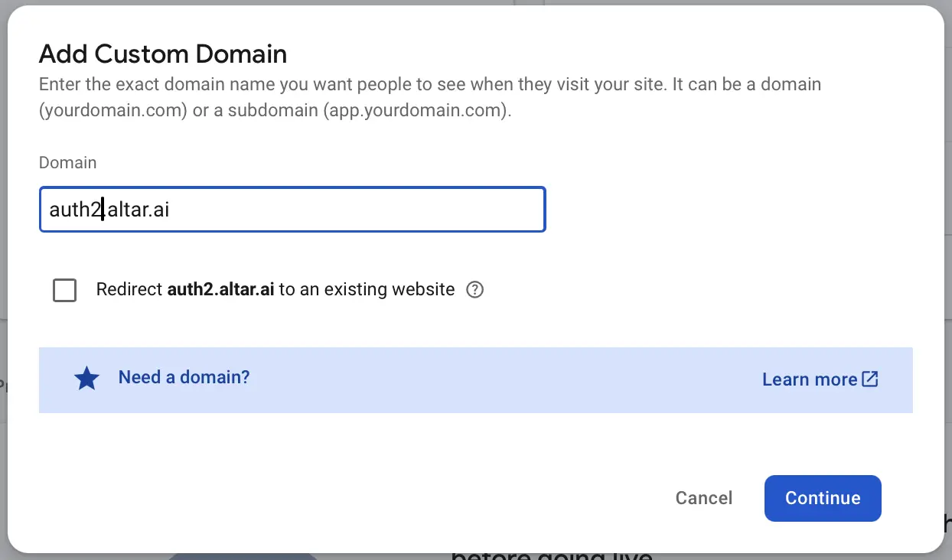Click the "Add Custom Domain" dialog title
Viewport: 952px width, 560px height.
click(x=163, y=54)
